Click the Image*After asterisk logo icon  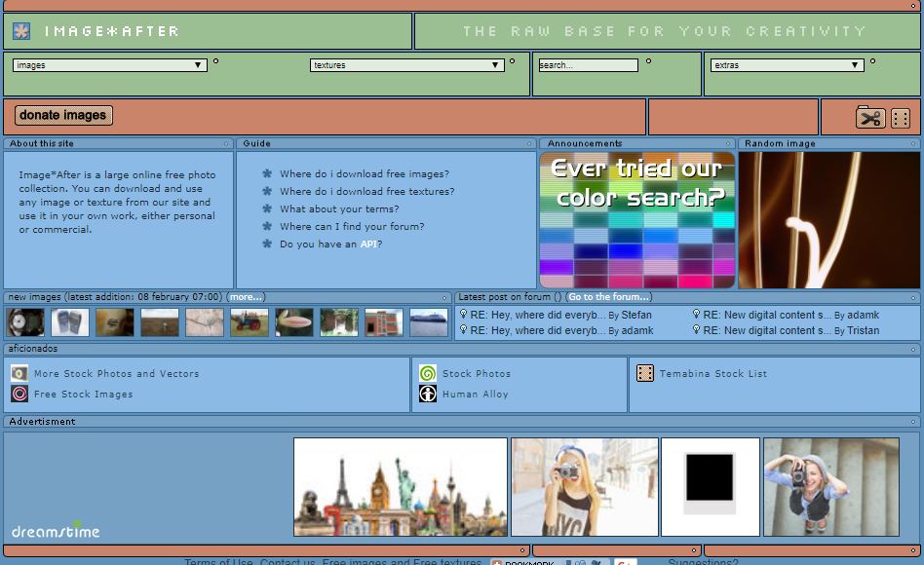click(x=21, y=30)
